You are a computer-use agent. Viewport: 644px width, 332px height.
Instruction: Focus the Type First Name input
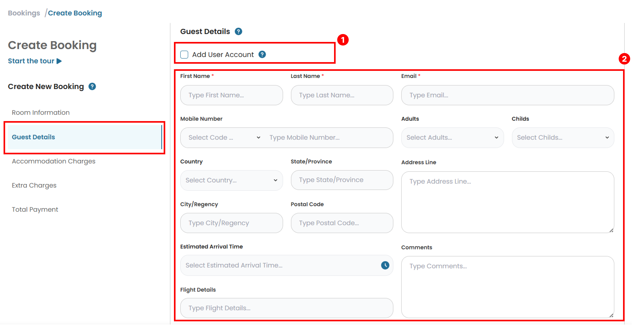[231, 95]
